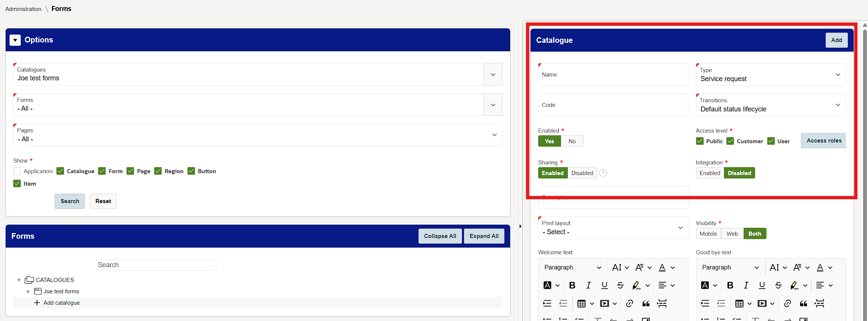Expand the Joe test forms tree node
Image resolution: width=868 pixels, height=321 pixels.
[28, 291]
